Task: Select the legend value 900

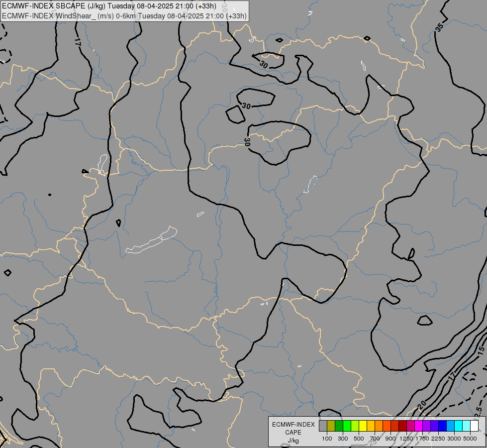Action: coord(390,439)
